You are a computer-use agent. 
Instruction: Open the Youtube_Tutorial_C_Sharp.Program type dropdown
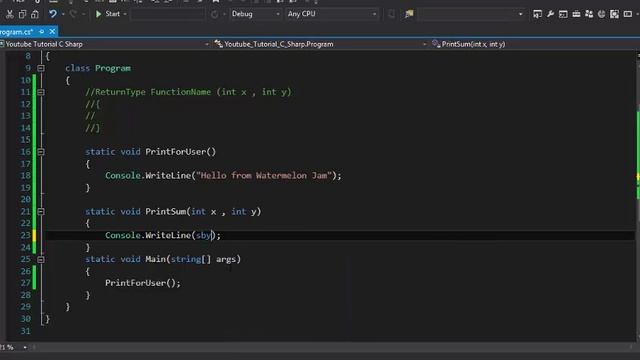click(320, 44)
